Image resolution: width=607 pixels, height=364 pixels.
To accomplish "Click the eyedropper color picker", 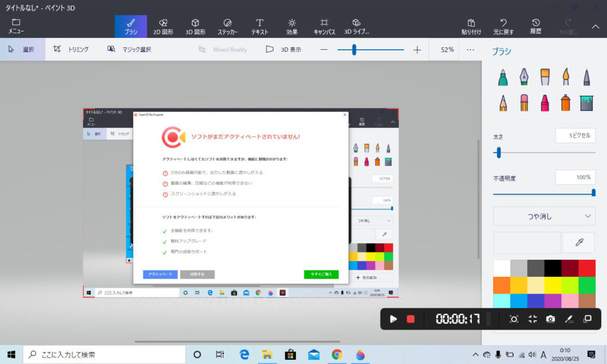I will [579, 242].
